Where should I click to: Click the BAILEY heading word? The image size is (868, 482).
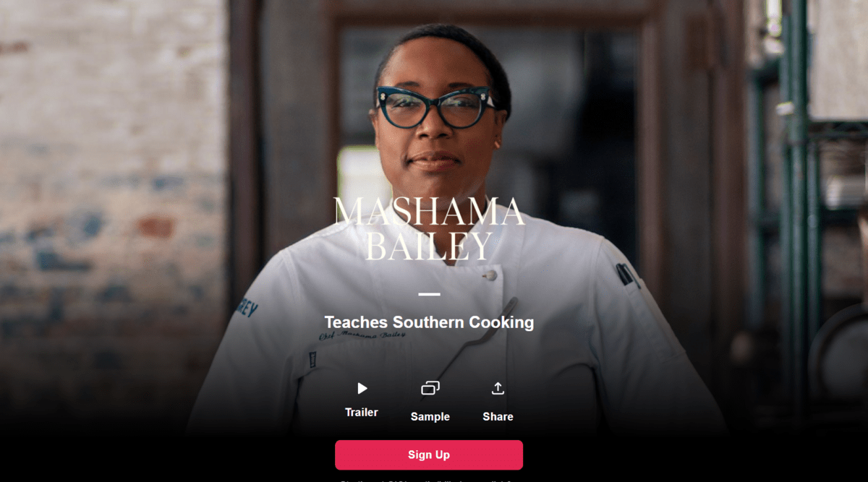pos(429,245)
